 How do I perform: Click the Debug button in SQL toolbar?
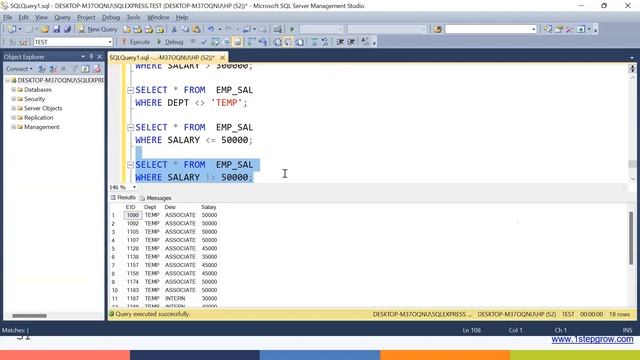[170, 42]
